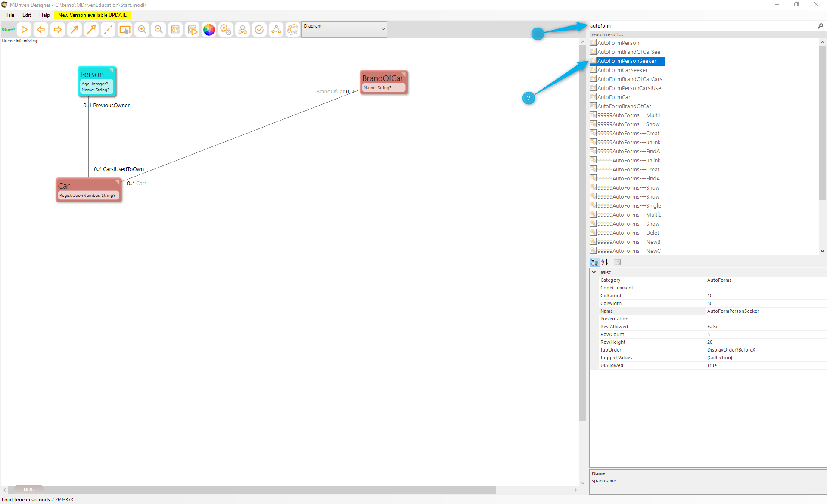
Task: Click the play/run model toolbar icon
Action: tap(25, 30)
